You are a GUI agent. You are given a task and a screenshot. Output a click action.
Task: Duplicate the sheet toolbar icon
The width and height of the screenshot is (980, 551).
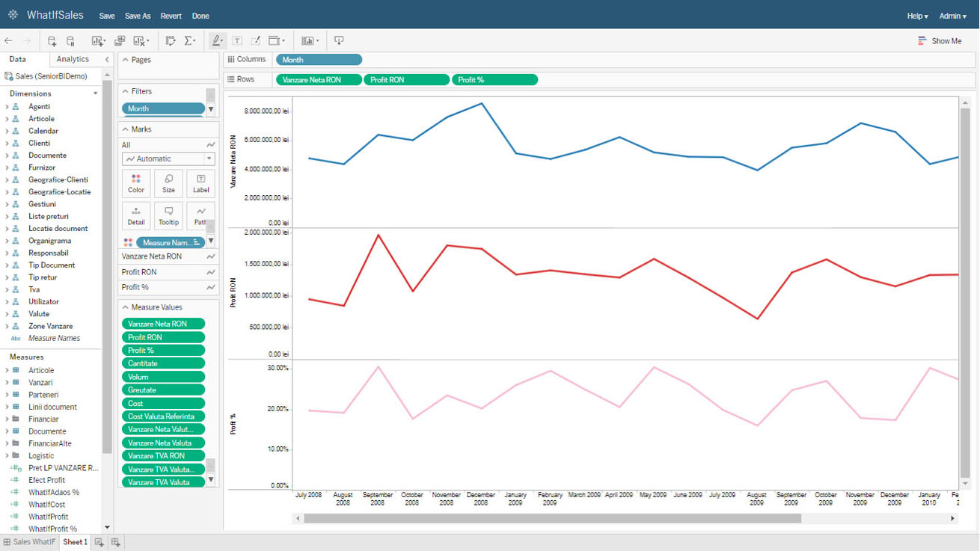[120, 41]
